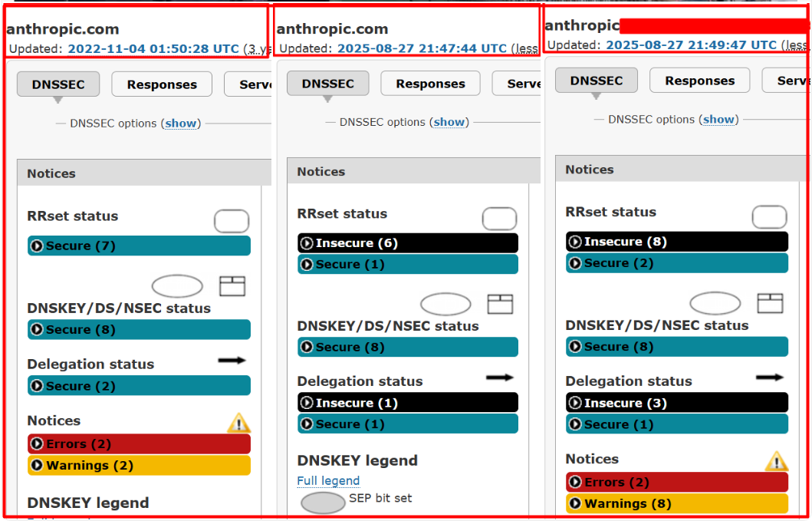Image resolution: width=812 pixels, height=521 pixels.
Task: Select Responses tab in the 2022-11-04 panel
Action: [x=162, y=84]
